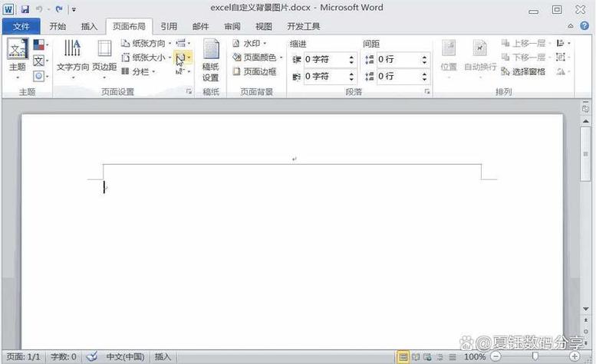Click the align objects icon

pos(563,43)
